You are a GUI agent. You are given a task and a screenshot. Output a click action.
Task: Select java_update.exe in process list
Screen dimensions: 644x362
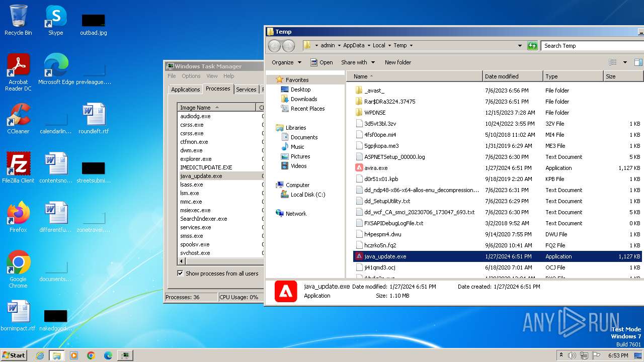coord(220,176)
